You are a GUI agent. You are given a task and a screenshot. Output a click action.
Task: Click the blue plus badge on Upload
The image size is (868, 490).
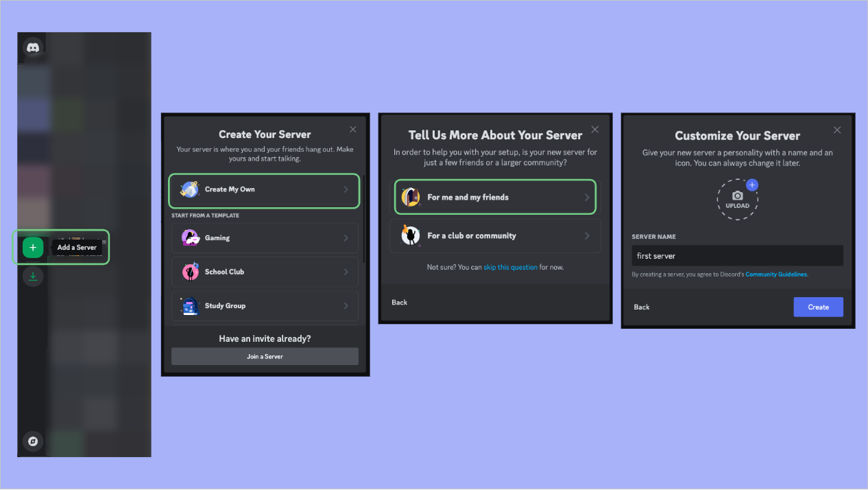click(x=751, y=185)
